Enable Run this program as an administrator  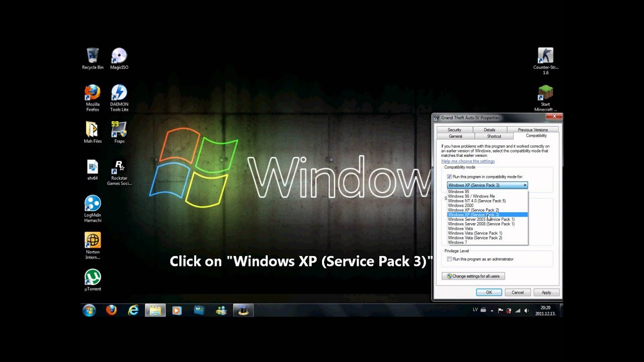coord(449,259)
